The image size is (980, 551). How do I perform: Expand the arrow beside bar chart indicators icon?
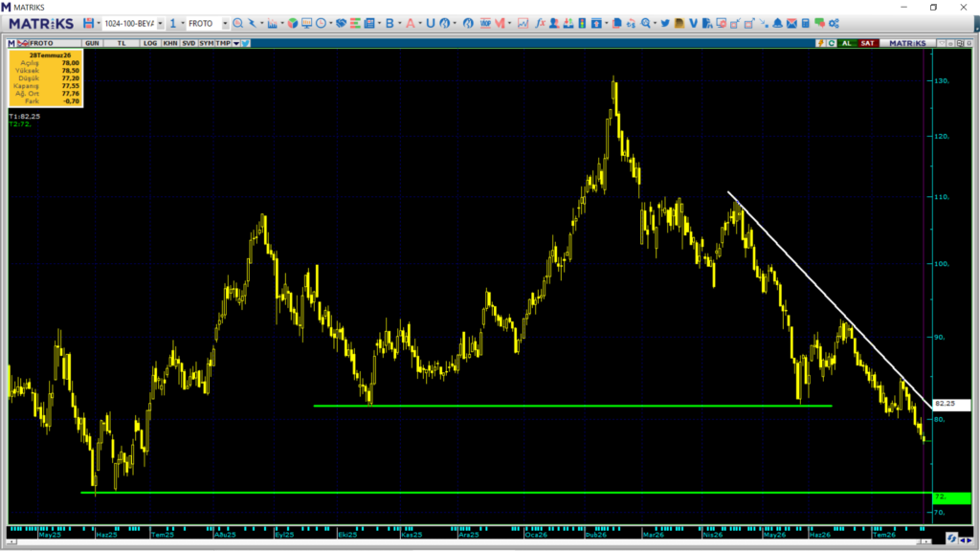(x=282, y=23)
